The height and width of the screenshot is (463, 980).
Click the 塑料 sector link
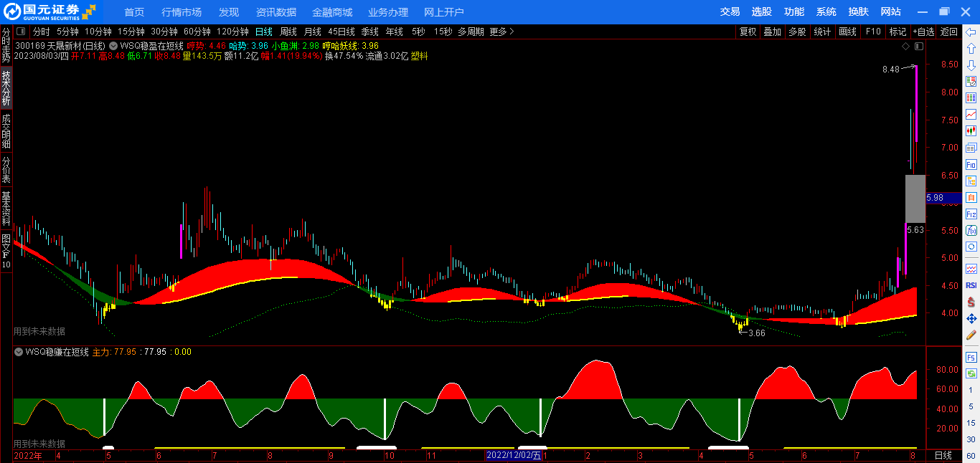pos(419,56)
